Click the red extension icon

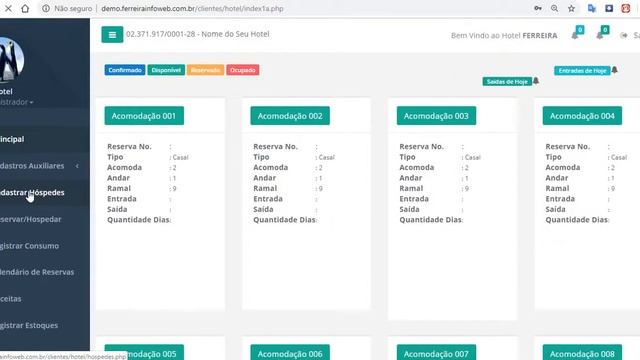click(626, 8)
